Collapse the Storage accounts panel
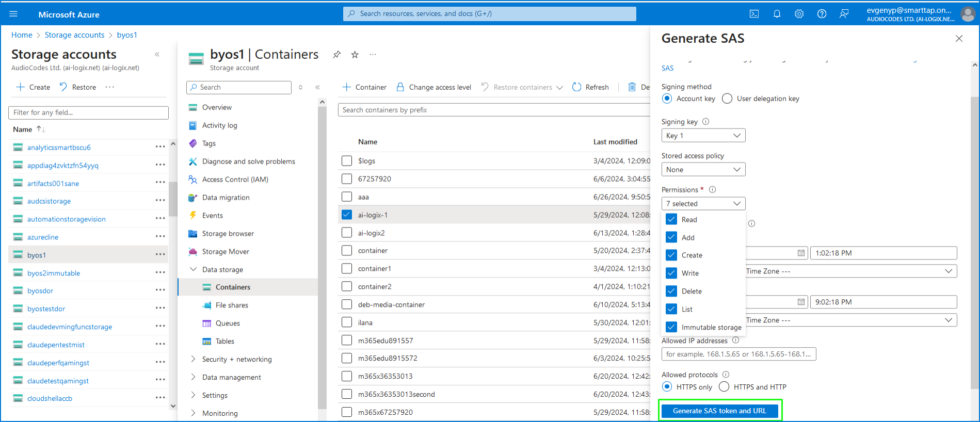 point(157,54)
